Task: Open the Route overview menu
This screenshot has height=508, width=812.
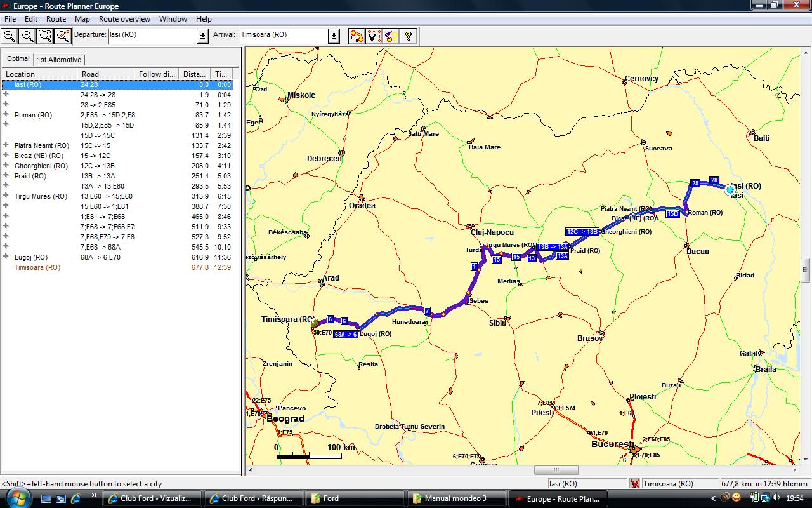Action: point(124,19)
